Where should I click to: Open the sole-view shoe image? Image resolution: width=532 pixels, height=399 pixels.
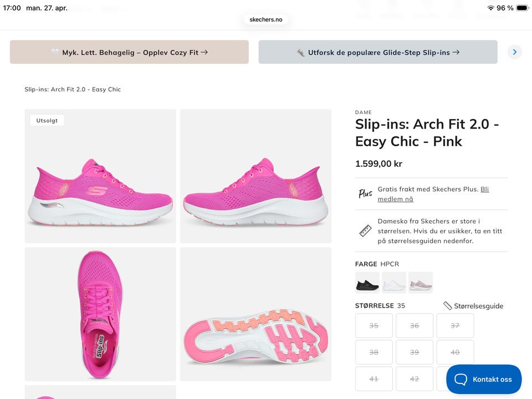(255, 314)
